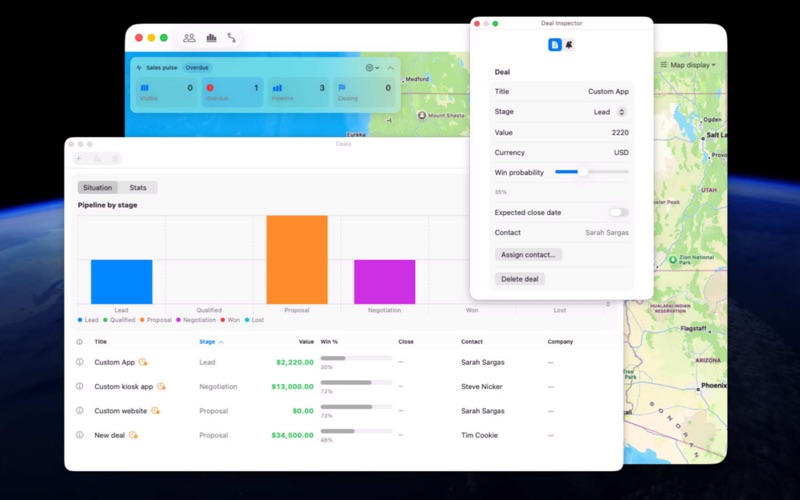Click the Title column header
Viewport: 800px width, 500px height.
[x=101, y=342]
